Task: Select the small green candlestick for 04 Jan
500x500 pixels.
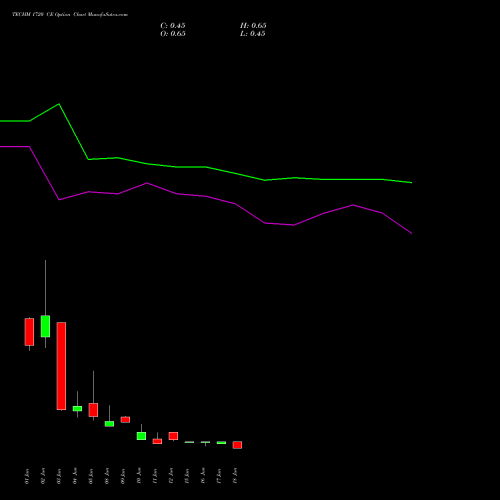Action: click(x=77, y=408)
